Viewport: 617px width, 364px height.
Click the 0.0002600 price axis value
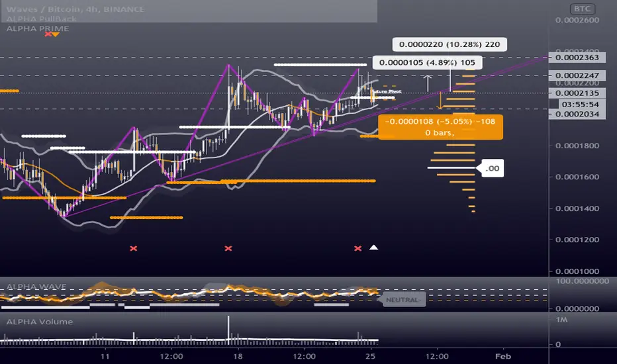(577, 20)
